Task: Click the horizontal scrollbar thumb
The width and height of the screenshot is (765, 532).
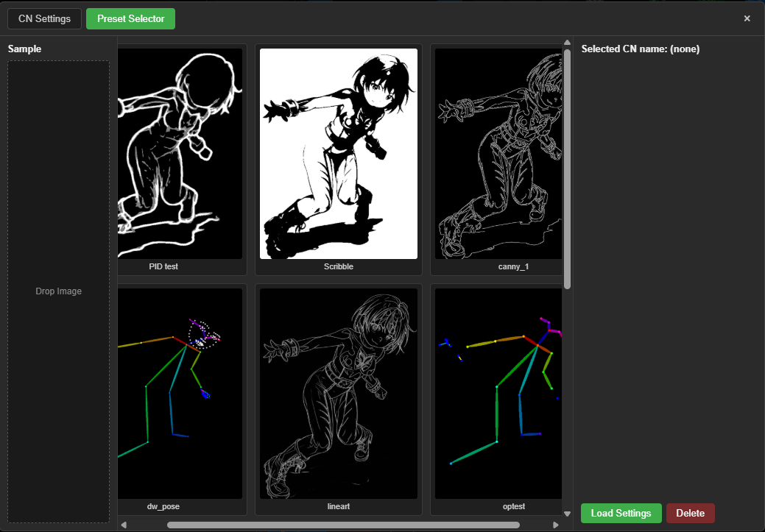Action: point(343,525)
